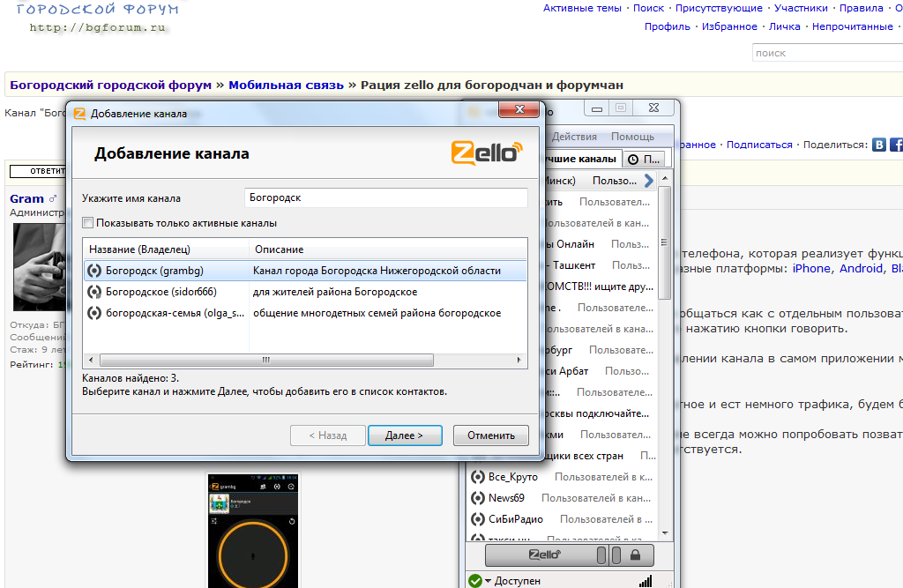Click the signal strength bars icon
The height and width of the screenshot is (588, 903).
[x=645, y=581]
